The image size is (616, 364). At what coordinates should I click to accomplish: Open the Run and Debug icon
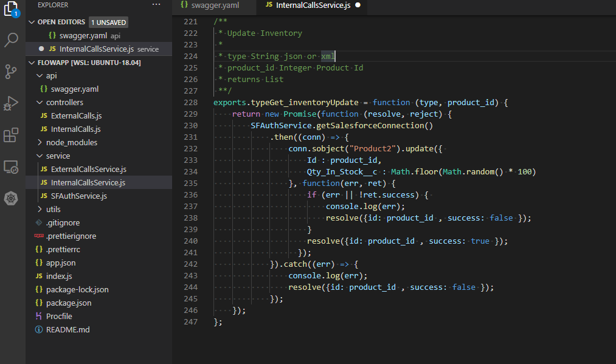(x=12, y=103)
